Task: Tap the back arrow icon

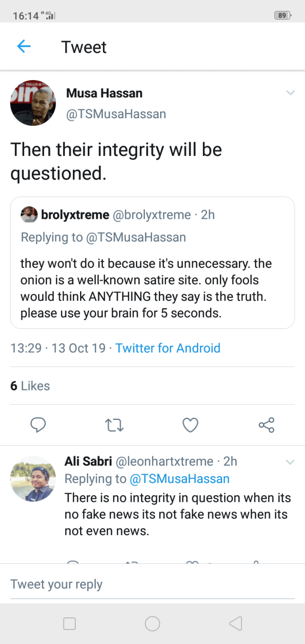Action: pos(23,46)
